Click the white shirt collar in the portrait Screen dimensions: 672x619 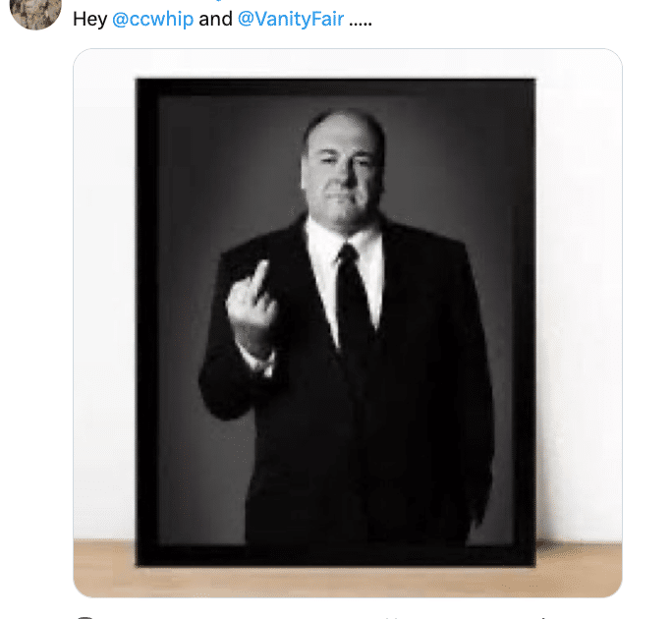(322, 236)
